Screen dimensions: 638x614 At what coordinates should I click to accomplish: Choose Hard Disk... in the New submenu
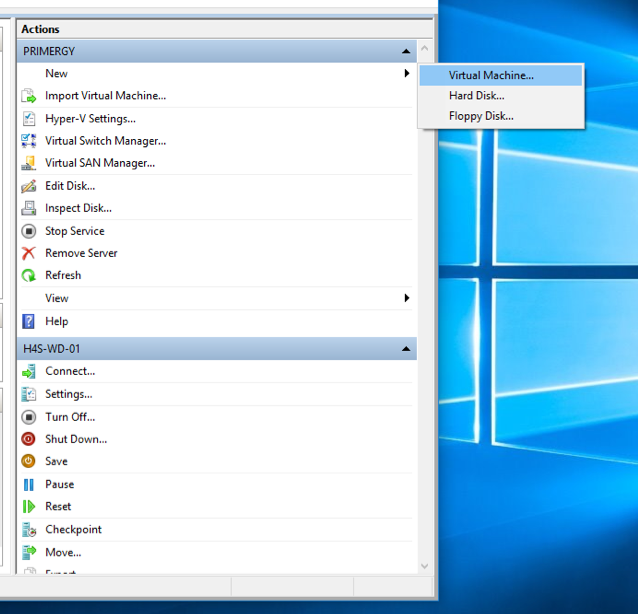pos(501,96)
